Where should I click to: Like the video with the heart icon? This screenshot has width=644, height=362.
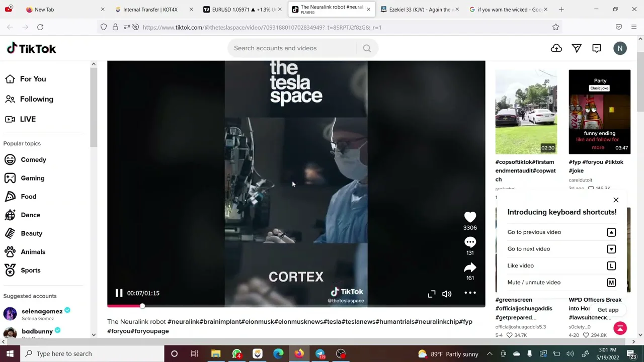tap(470, 217)
